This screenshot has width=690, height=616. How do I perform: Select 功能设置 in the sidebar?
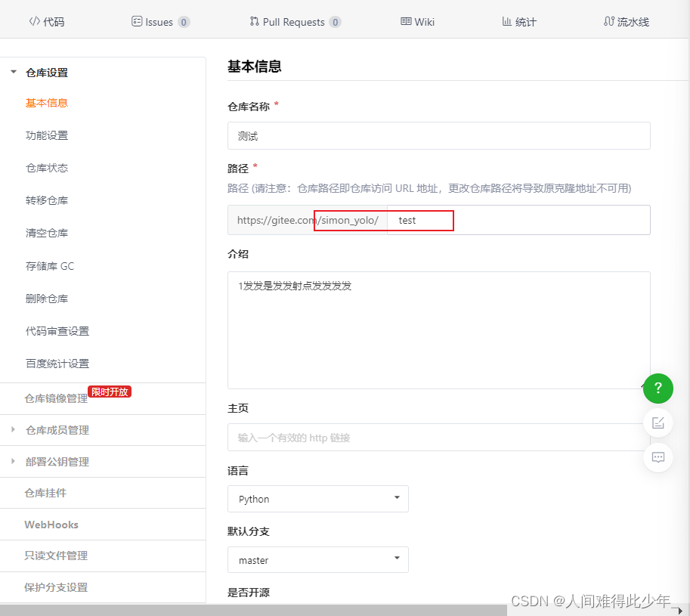(47, 135)
